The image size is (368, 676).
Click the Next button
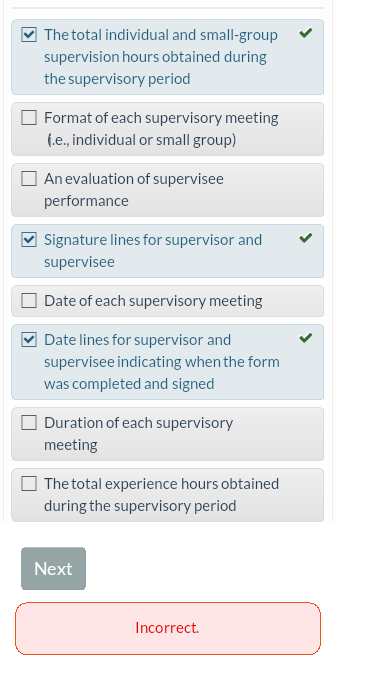pyautogui.click(x=53, y=569)
